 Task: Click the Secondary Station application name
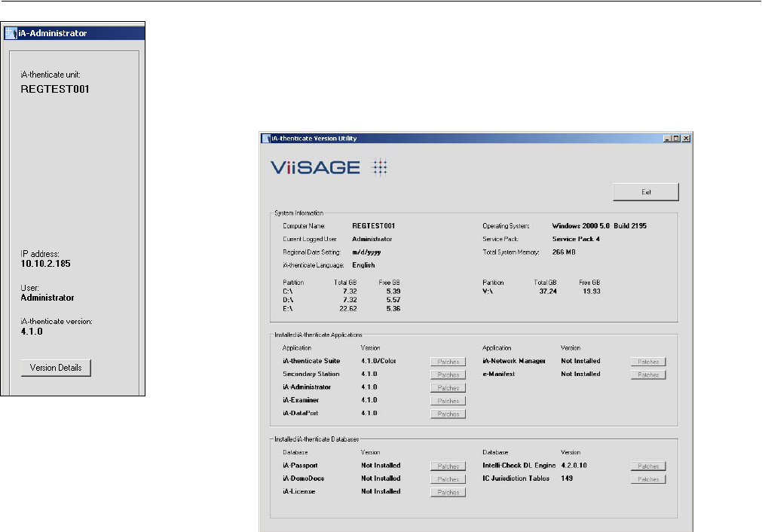[311, 374]
